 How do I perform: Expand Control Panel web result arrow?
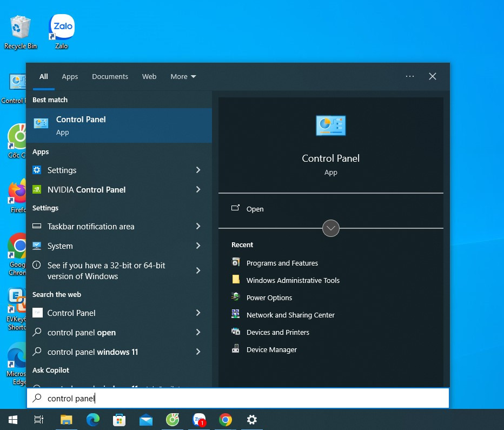[198, 313]
